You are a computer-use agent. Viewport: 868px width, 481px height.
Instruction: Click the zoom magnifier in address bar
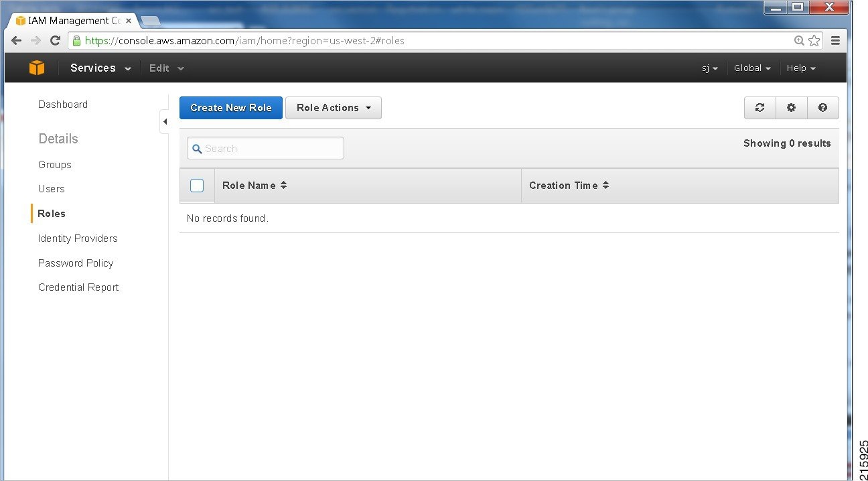(799, 41)
